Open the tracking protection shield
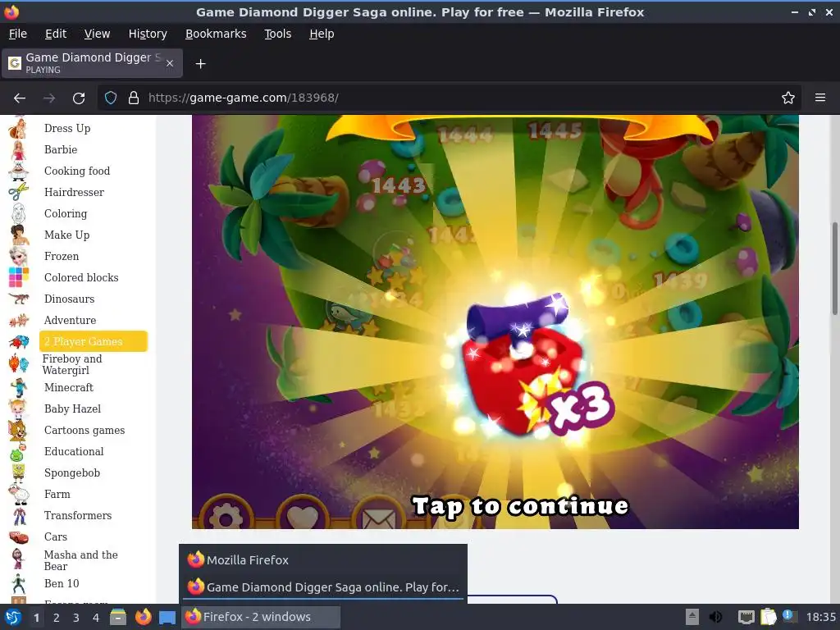The image size is (840, 630). click(x=111, y=98)
